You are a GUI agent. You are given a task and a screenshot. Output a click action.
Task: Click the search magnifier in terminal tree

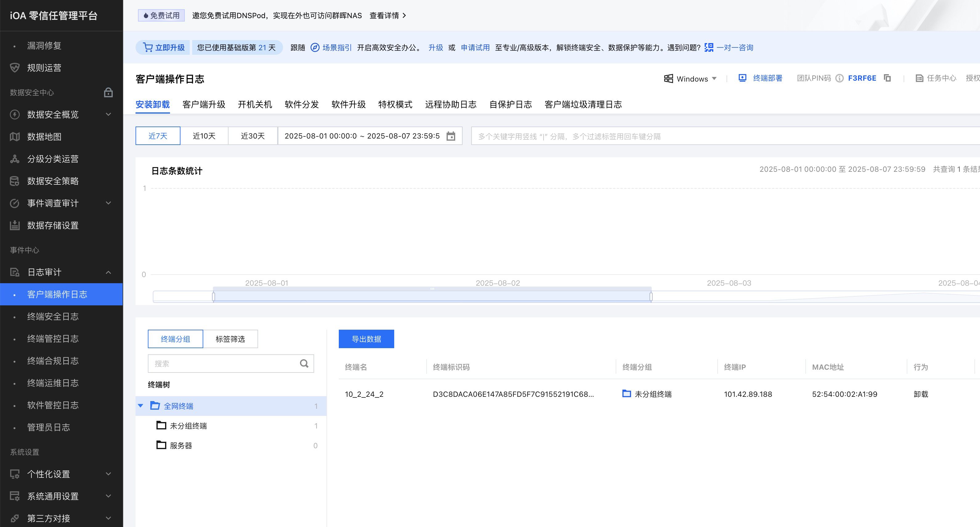pos(304,364)
